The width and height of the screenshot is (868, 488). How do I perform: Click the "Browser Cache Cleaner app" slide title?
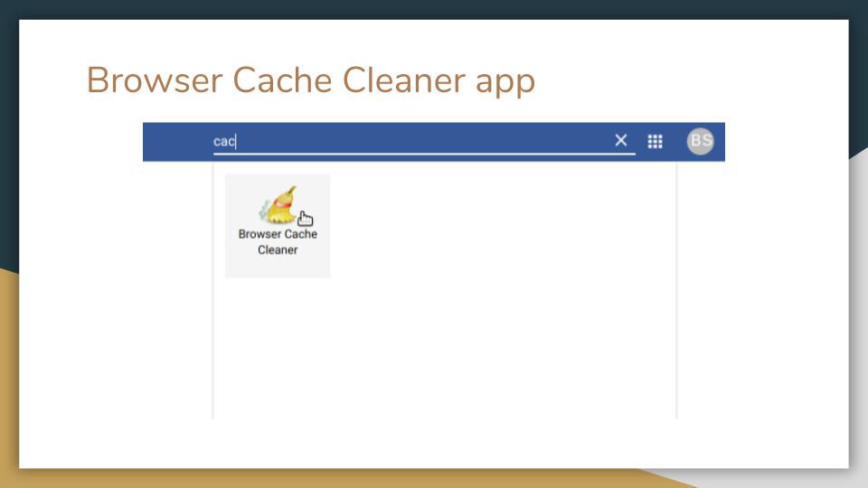click(x=310, y=81)
